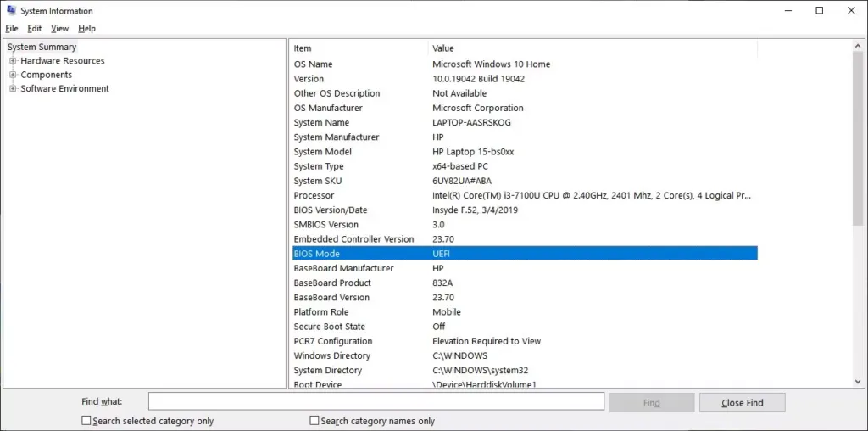Image resolution: width=868 pixels, height=431 pixels.
Task: Maximize the System Information window
Action: click(819, 11)
